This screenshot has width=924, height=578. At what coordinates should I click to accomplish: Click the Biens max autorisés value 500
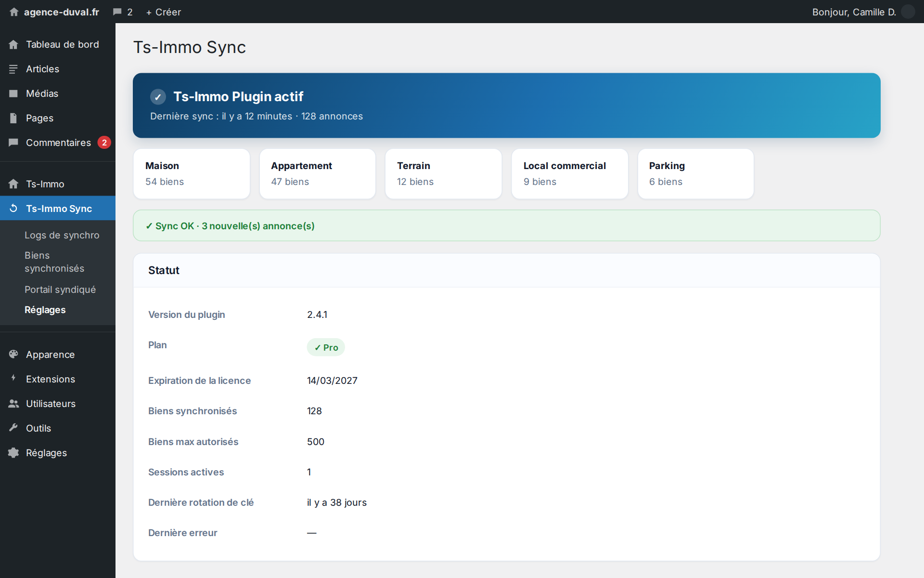click(316, 442)
